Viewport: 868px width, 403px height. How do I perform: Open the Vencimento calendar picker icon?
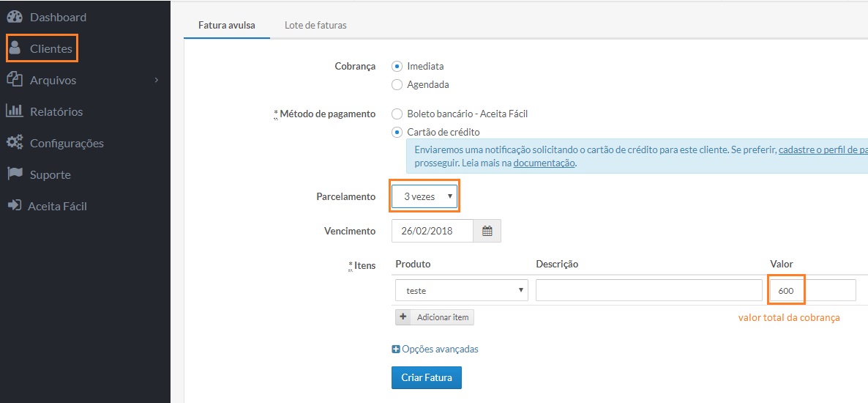point(487,231)
